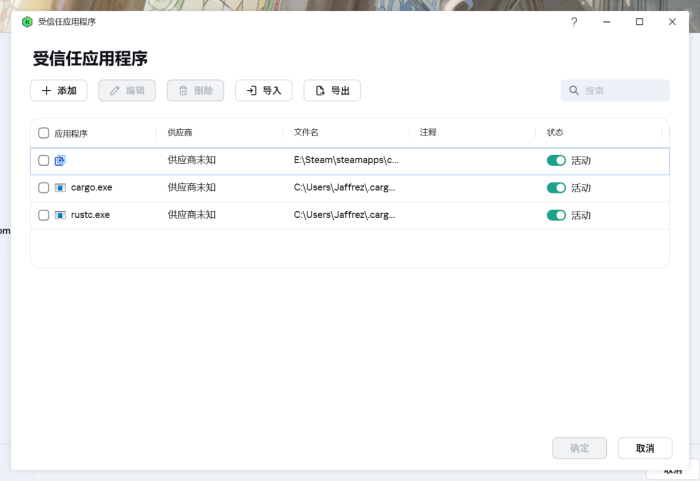This screenshot has width=700, height=481.
Task: Click the Kaspersky logo icon in title bar
Action: (27, 22)
